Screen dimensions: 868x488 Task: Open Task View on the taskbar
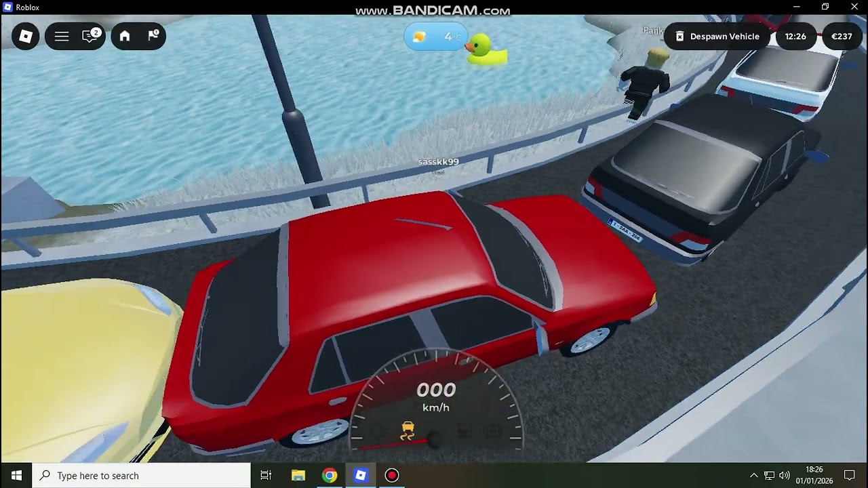tap(266, 475)
